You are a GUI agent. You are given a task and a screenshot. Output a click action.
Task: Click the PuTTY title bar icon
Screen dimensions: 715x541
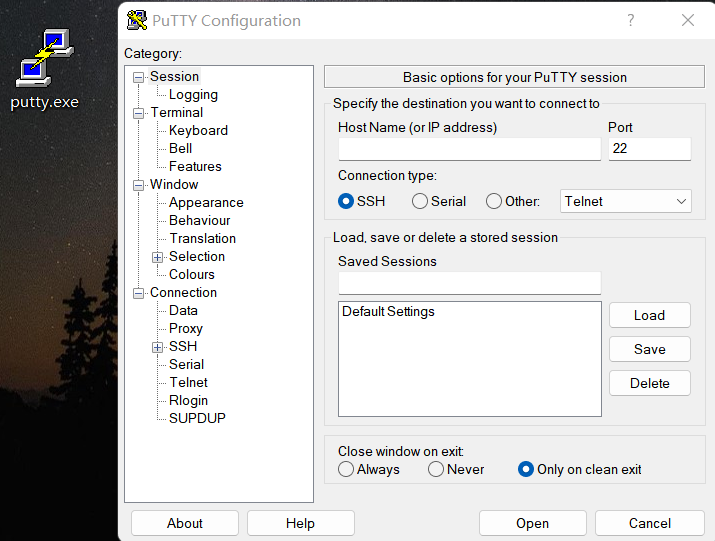coord(136,21)
